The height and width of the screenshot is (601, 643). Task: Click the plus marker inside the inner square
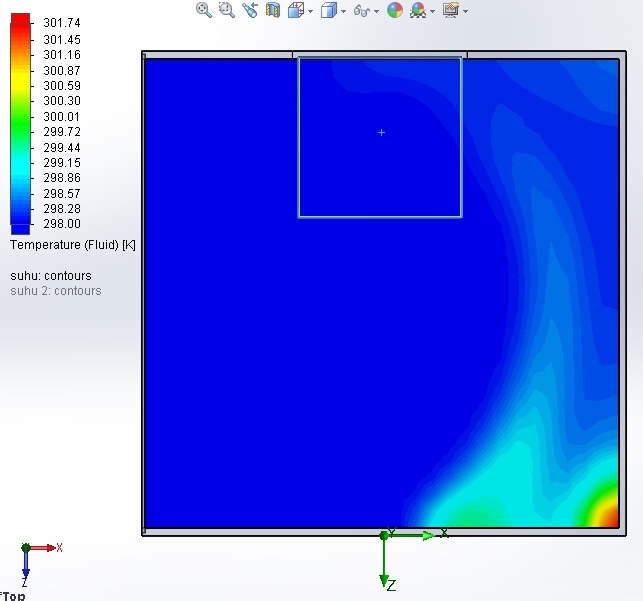(381, 132)
